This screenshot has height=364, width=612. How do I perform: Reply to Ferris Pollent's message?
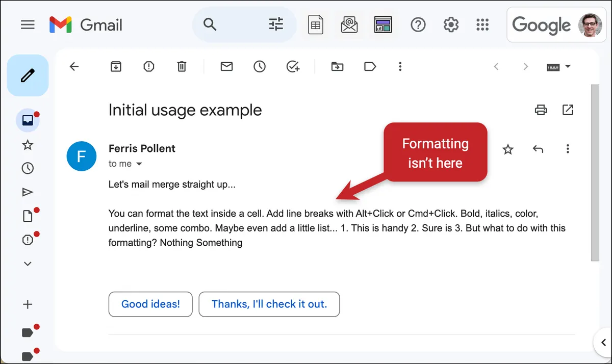538,149
